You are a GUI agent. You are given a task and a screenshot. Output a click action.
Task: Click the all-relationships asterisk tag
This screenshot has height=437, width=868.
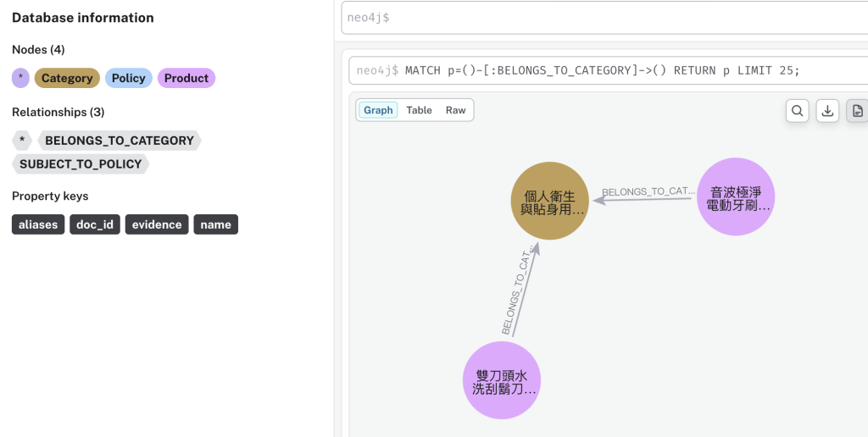[x=22, y=141]
